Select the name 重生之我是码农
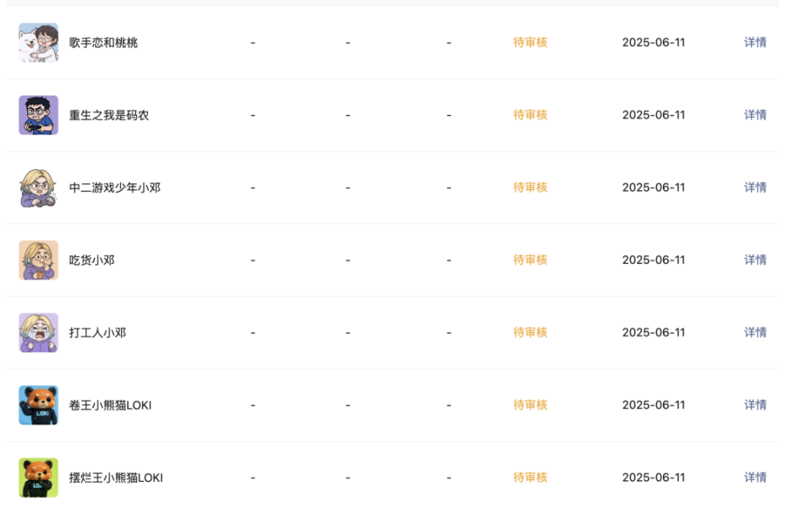812x508 pixels. [109, 115]
